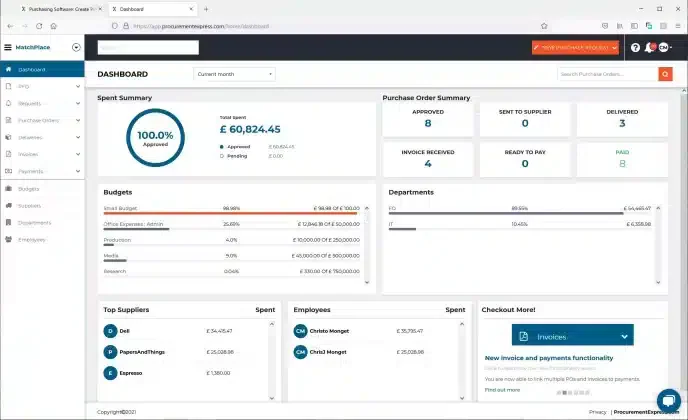The height and width of the screenshot is (420, 688).
Task: Click the Espresso supplier avatar
Action: pos(110,373)
